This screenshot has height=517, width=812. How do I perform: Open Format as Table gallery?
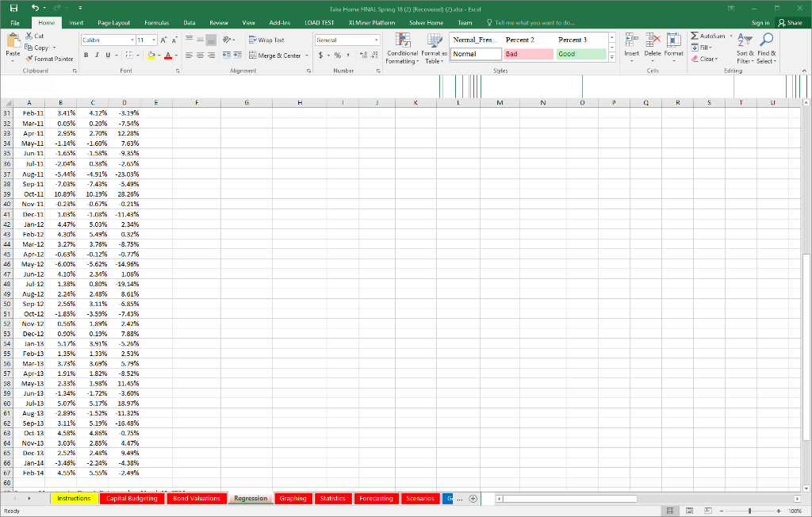click(434, 48)
